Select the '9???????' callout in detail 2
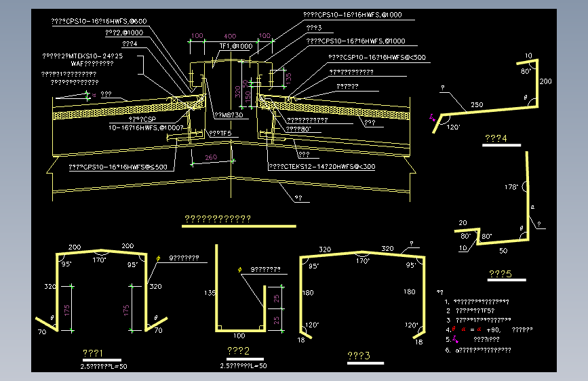This screenshot has height=381, width=588. [265, 269]
